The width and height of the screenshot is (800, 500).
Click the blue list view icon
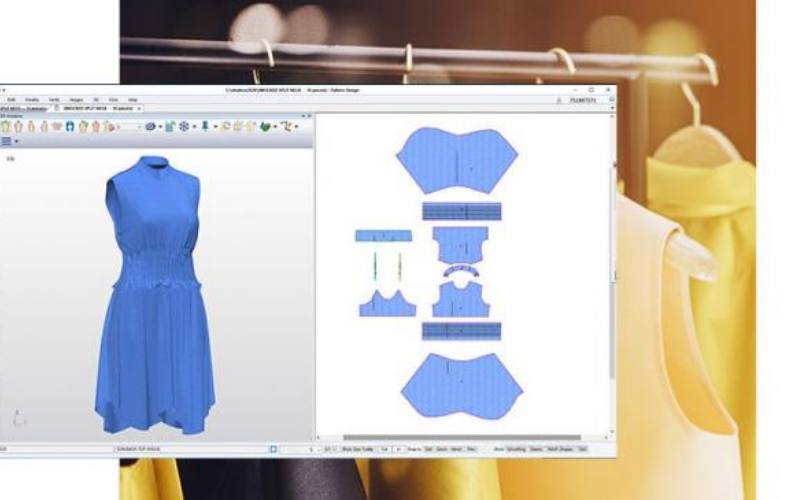[6, 142]
